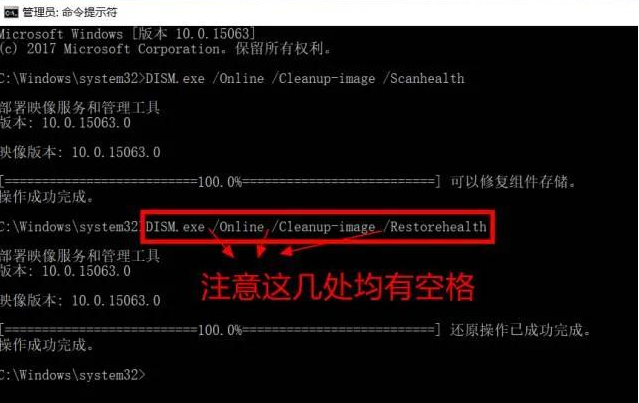Click the Scanhealth 100.0% progress bar
Screen dimensions: 639x403
pos(220,181)
